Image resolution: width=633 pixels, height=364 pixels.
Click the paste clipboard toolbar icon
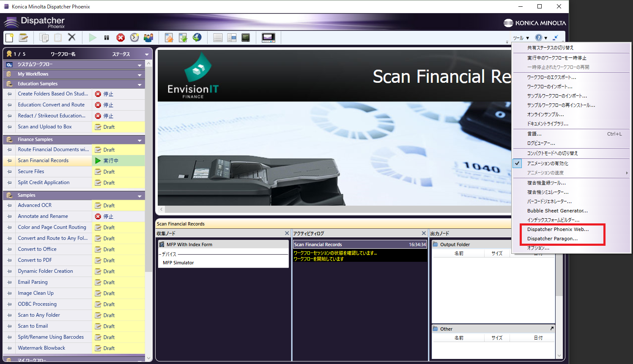coord(58,38)
